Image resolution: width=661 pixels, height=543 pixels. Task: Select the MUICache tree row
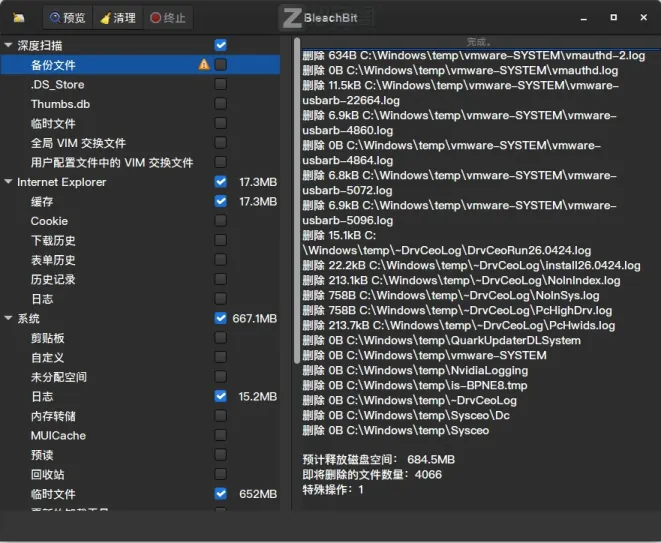(x=140, y=435)
